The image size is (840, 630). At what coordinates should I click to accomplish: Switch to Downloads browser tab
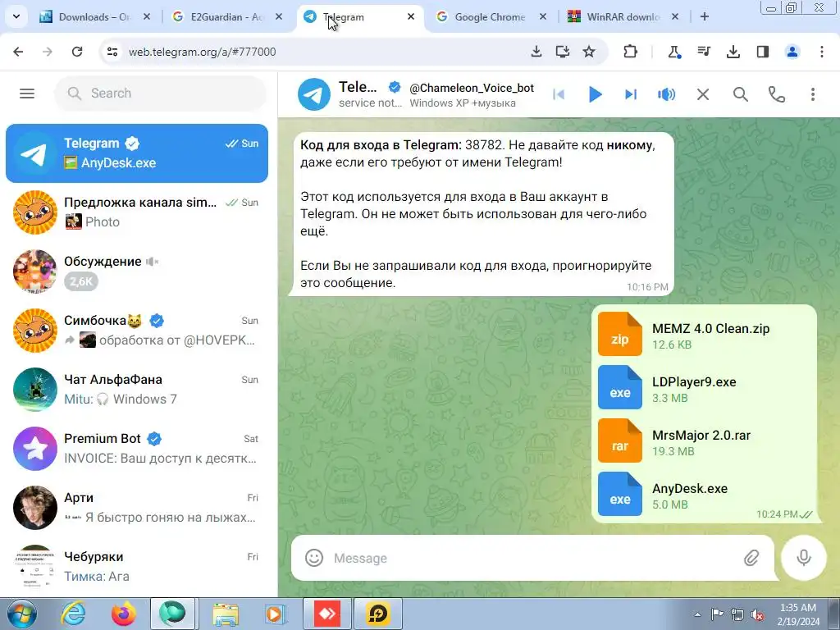[x=94, y=16]
